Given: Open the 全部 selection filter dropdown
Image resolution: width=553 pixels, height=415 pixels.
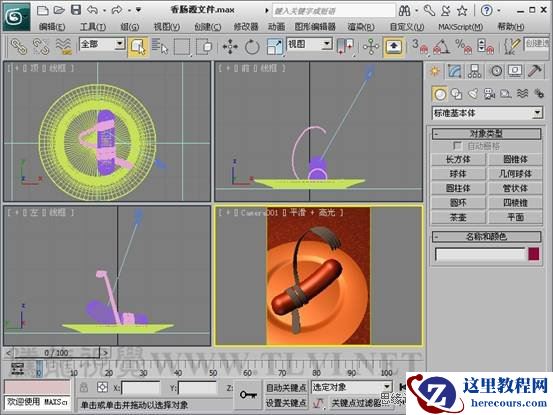Looking at the screenshot, I should tap(102, 44).
